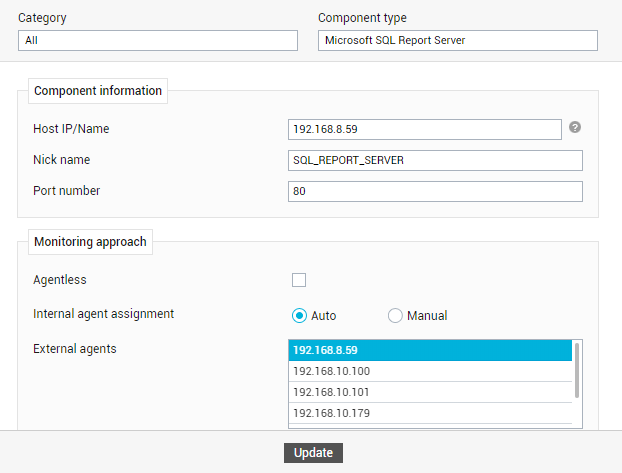Click the Component information section header

click(x=98, y=91)
